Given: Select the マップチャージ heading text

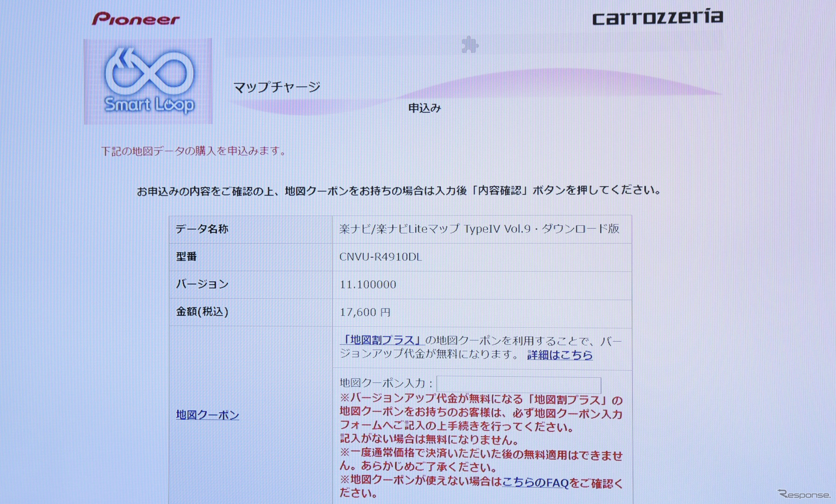Looking at the screenshot, I should click(277, 87).
